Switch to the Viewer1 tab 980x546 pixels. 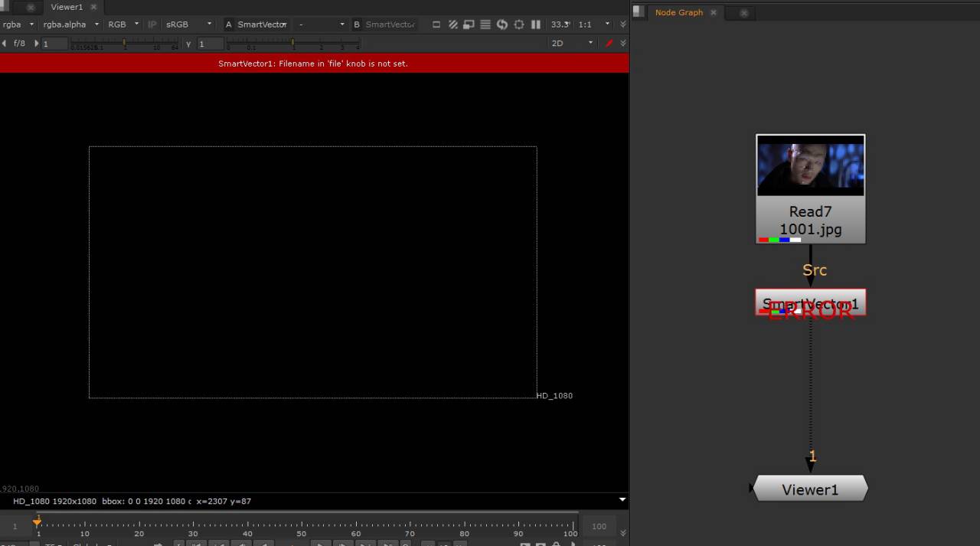(x=67, y=7)
